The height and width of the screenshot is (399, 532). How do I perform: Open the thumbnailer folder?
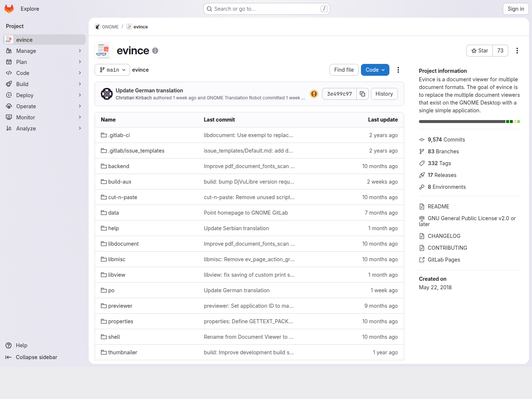click(x=123, y=352)
